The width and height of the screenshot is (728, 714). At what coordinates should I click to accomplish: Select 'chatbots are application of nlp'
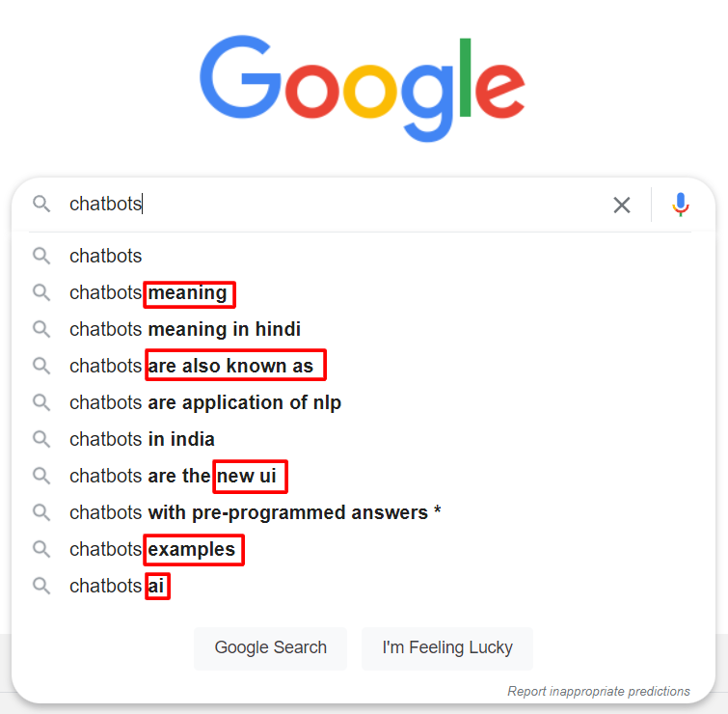pyautogui.click(x=205, y=402)
